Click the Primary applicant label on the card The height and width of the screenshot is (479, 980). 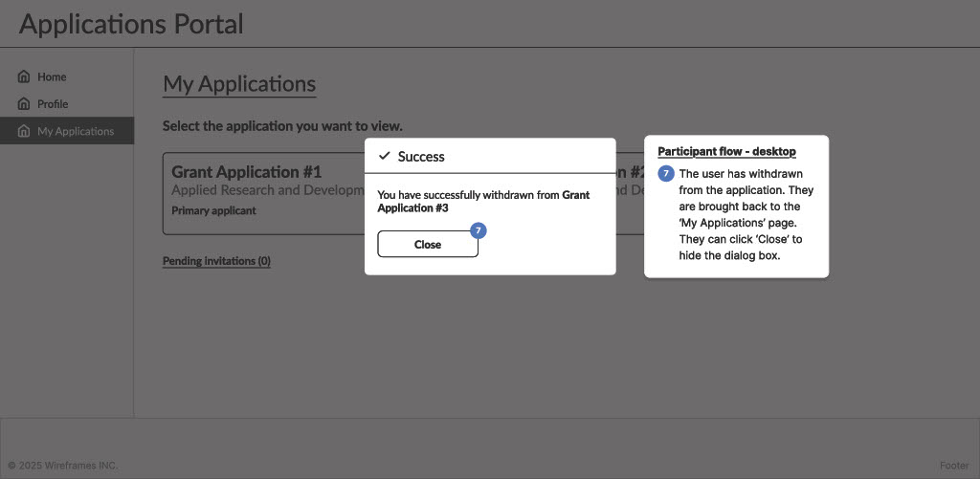pos(213,210)
